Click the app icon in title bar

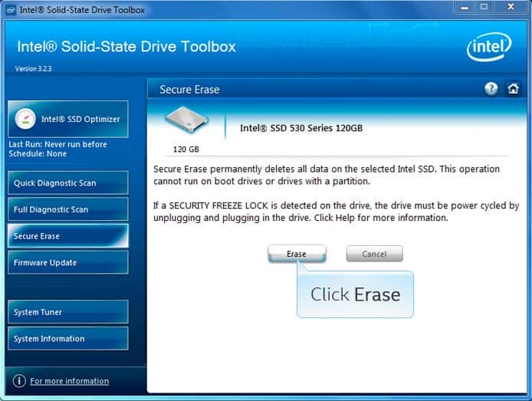[10, 9]
